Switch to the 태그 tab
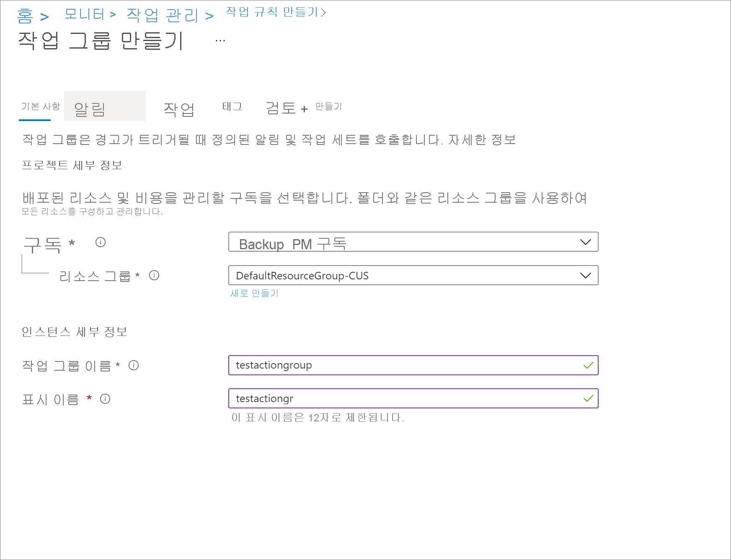 (x=232, y=106)
